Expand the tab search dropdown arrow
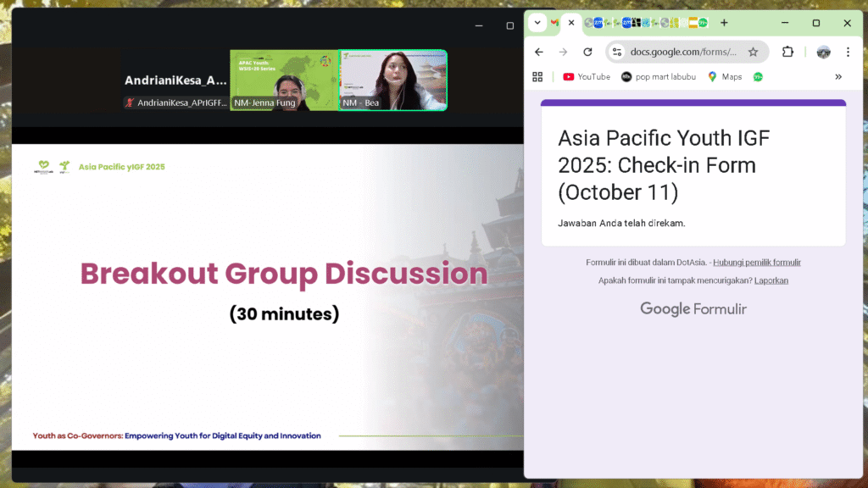This screenshot has height=488, width=868. click(x=537, y=23)
